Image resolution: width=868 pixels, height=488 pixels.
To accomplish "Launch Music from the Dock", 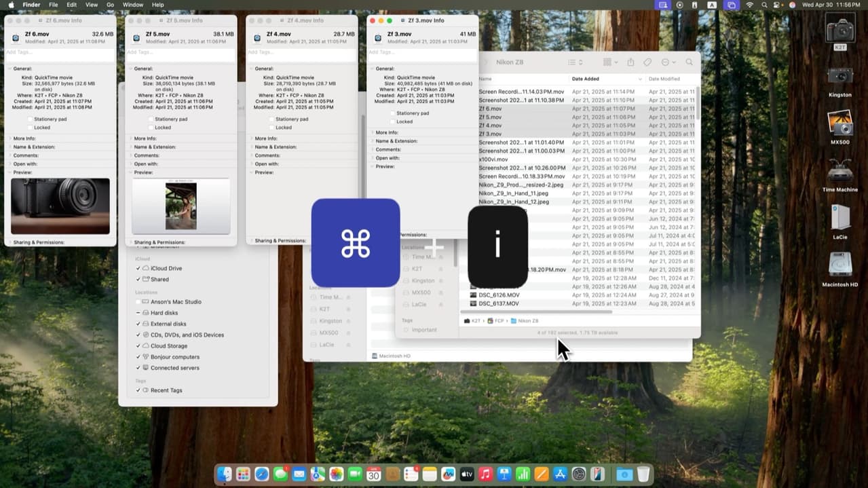I will tap(485, 474).
